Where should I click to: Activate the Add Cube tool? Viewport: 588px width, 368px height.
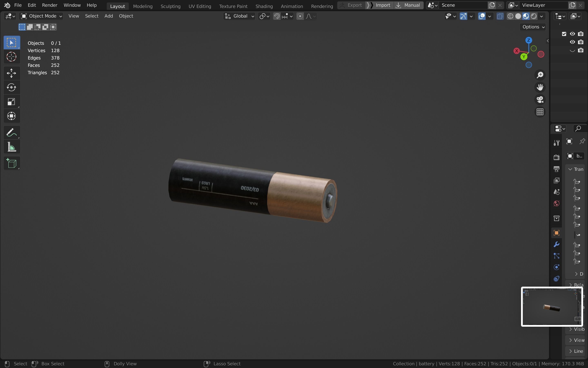coord(11,163)
